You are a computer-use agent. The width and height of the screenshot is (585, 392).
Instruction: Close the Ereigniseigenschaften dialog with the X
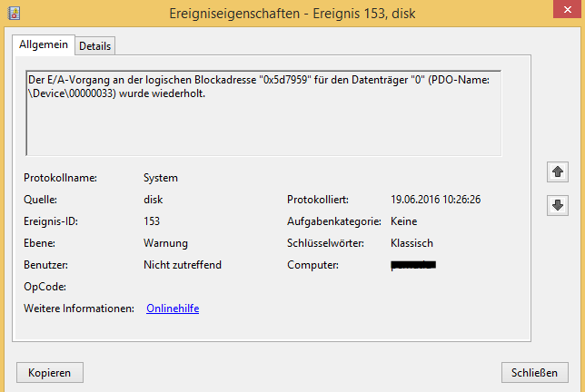point(567,9)
